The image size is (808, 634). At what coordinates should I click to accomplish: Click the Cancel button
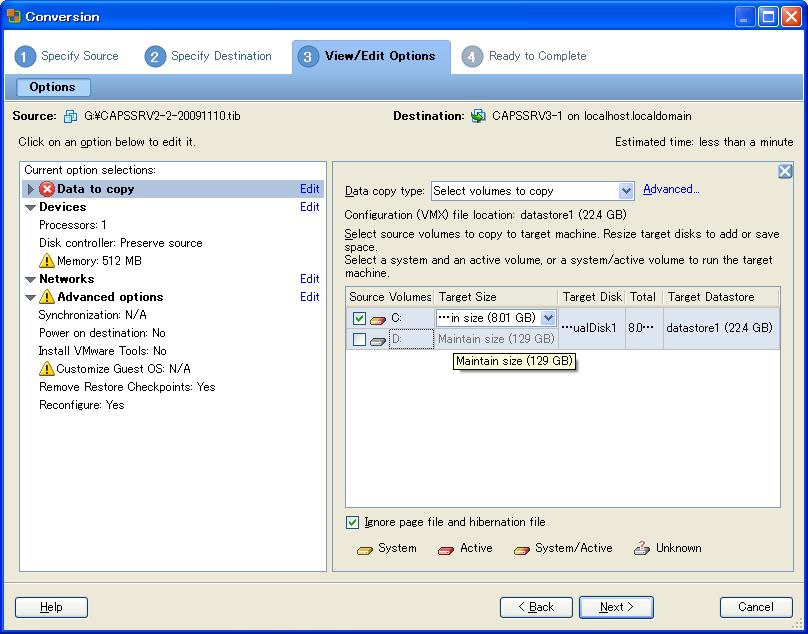[x=756, y=607]
